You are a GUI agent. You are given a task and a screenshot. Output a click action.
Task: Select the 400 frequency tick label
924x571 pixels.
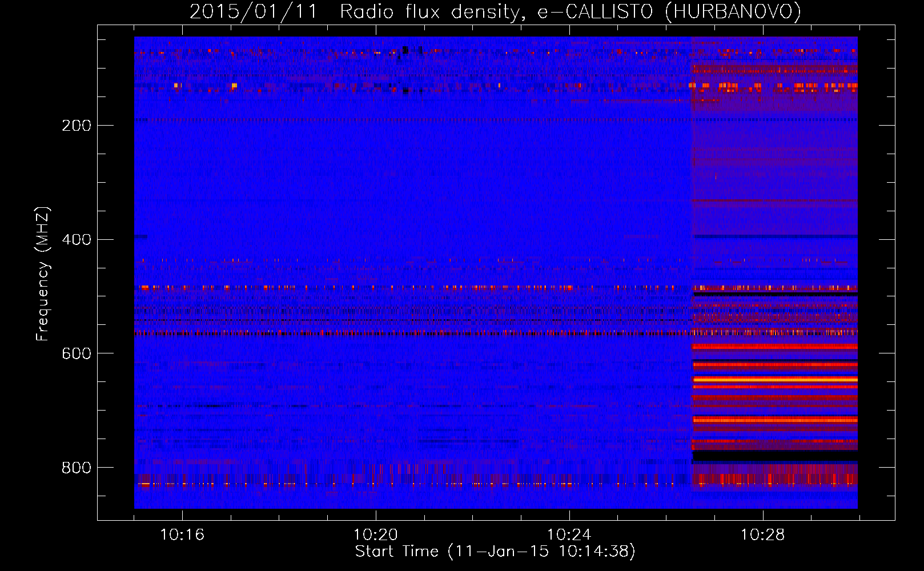point(77,240)
